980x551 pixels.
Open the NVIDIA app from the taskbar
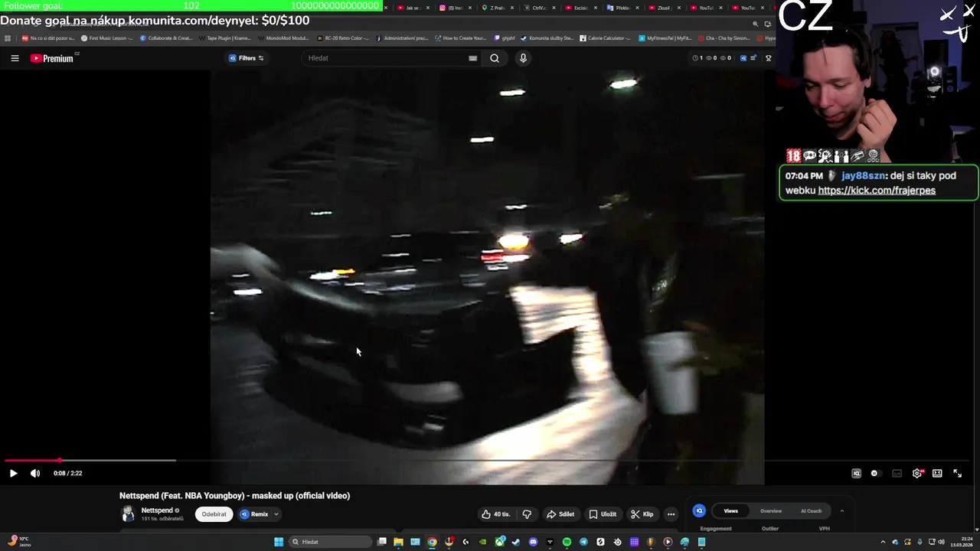tap(482, 542)
